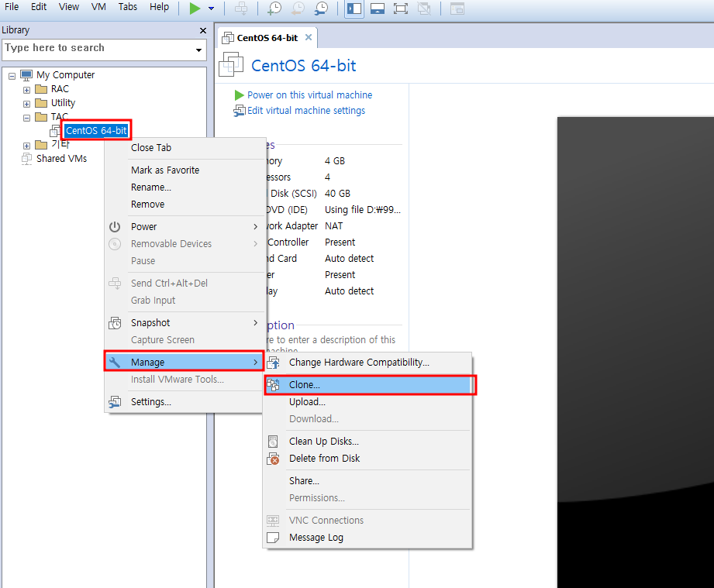The width and height of the screenshot is (714, 588).
Task: Click the Snapshot menu entry's icon
Action: click(115, 323)
